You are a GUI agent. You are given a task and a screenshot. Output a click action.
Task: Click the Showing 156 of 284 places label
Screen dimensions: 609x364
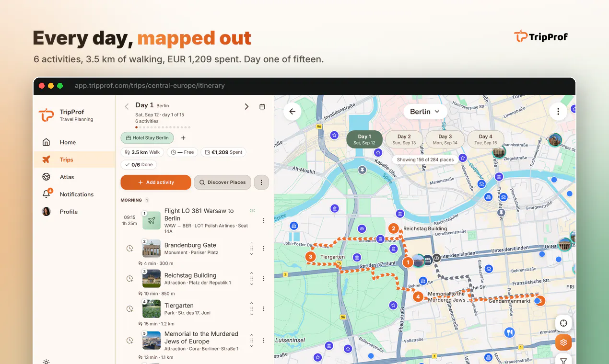click(x=425, y=159)
